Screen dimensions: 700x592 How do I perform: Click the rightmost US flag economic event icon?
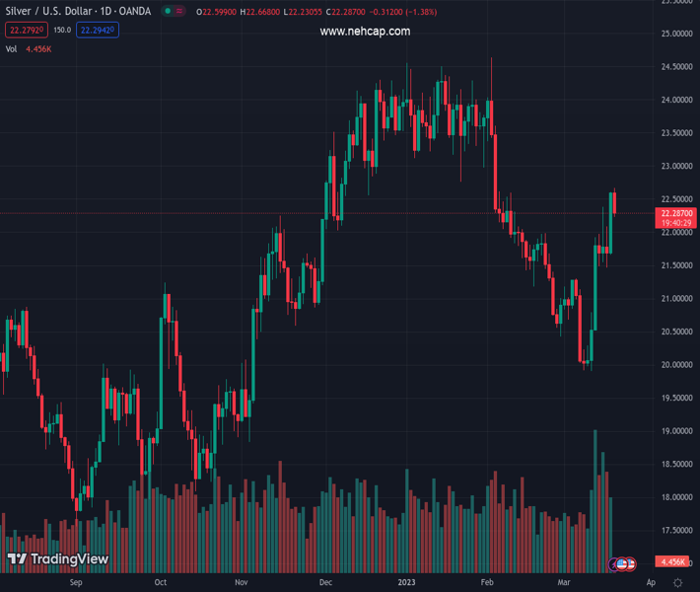tap(629, 563)
